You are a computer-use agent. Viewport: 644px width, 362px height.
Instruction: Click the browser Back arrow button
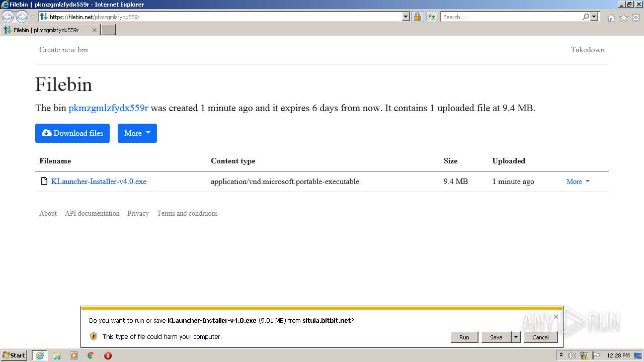(8, 17)
